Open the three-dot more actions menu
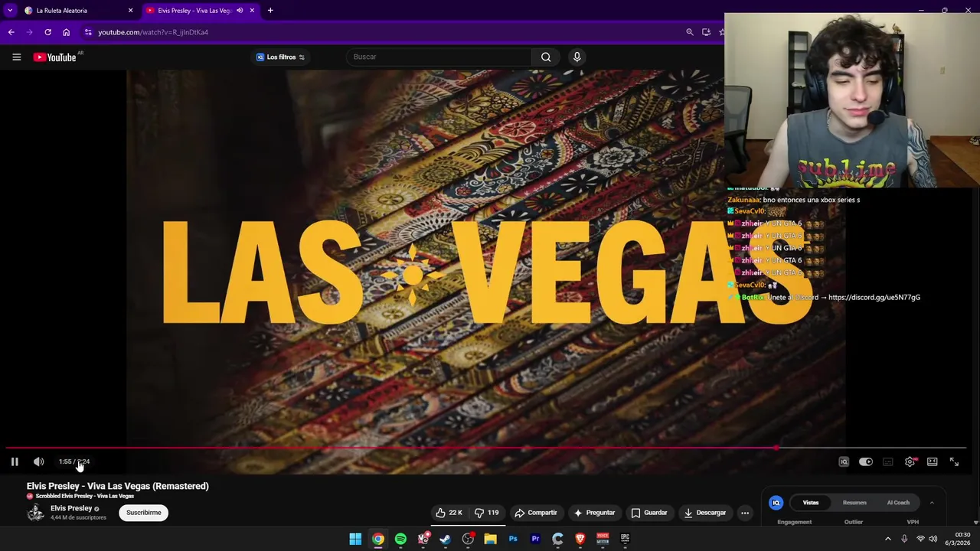This screenshot has height=551, width=980. pyautogui.click(x=745, y=513)
